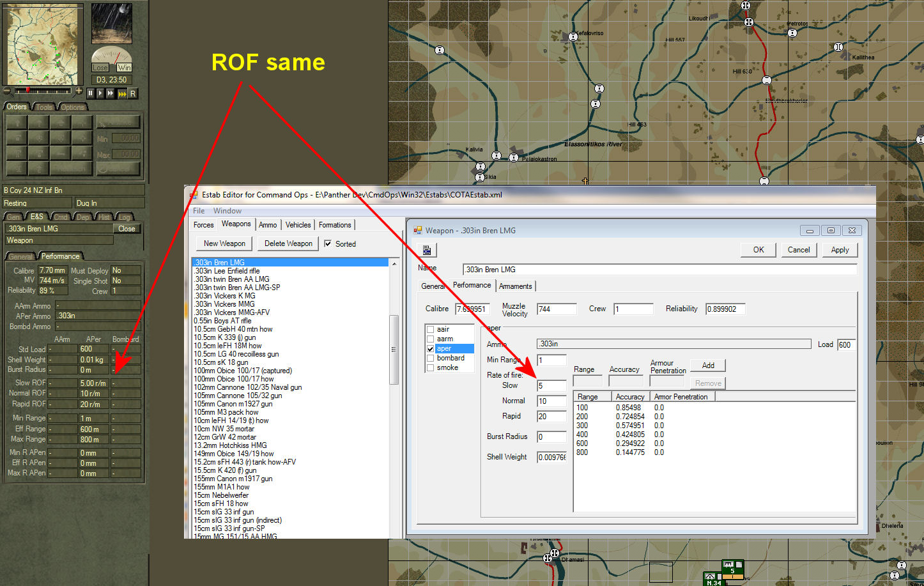This screenshot has height=586, width=924.
Task: Open the File menu in Estab Editor
Action: [x=199, y=211]
